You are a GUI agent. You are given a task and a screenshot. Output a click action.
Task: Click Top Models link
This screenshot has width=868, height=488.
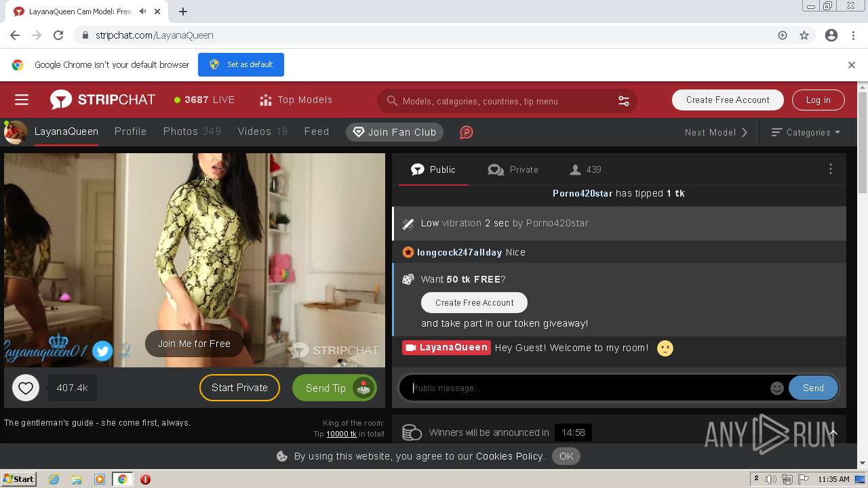(304, 100)
